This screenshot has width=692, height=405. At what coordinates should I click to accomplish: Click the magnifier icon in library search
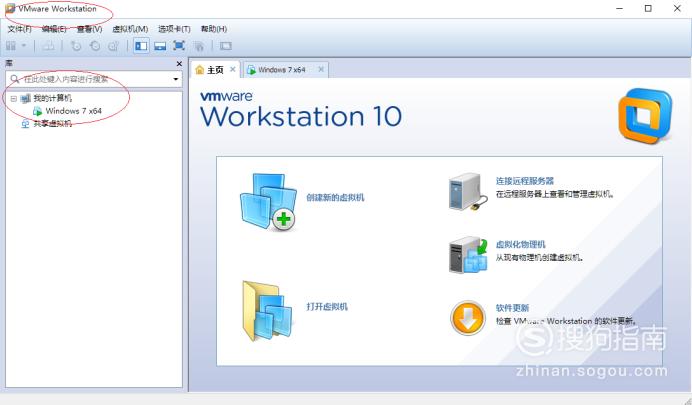pos(15,79)
